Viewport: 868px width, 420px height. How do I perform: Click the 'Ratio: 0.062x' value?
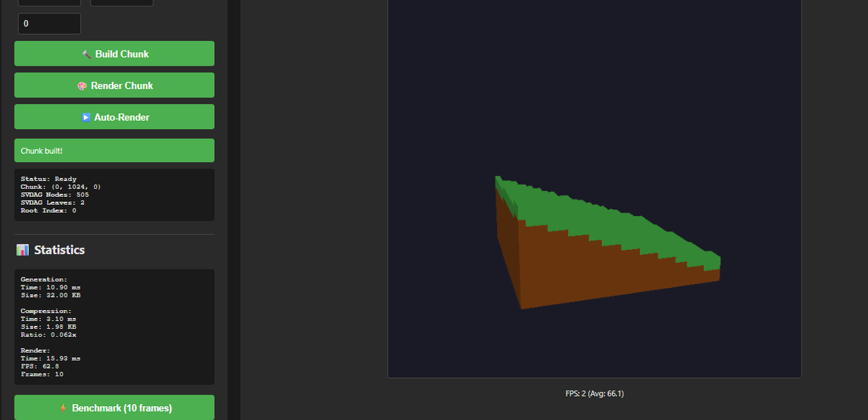click(48, 335)
